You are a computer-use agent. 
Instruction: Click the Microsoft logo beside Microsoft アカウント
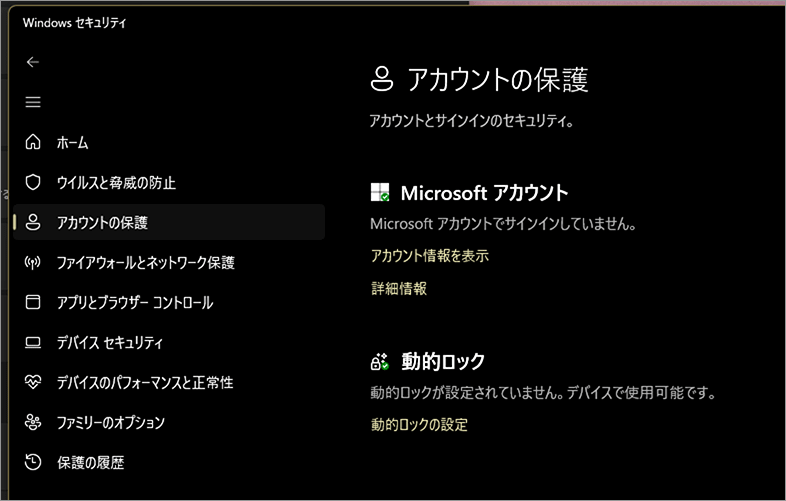click(380, 192)
